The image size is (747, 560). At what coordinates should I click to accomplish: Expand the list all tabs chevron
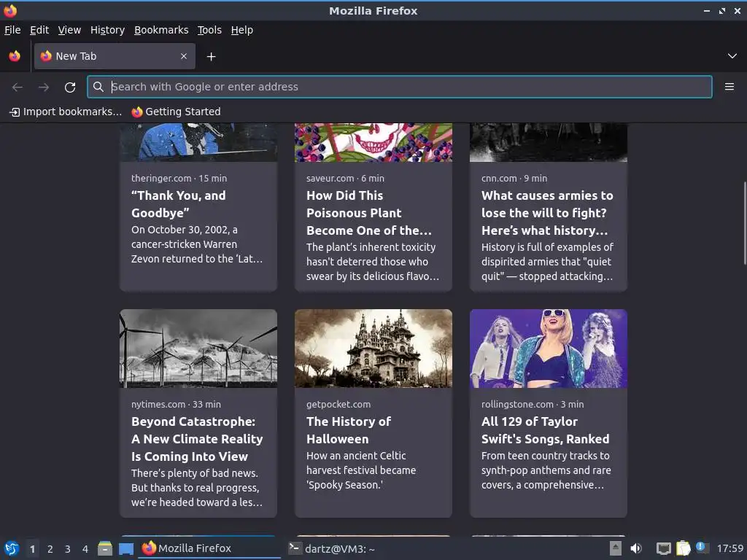pos(732,56)
